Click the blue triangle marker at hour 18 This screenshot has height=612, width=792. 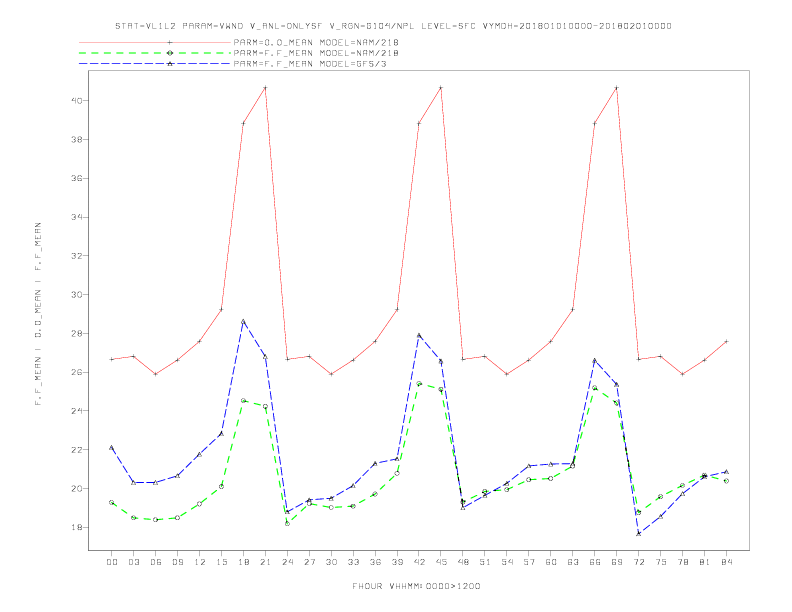[x=243, y=321]
